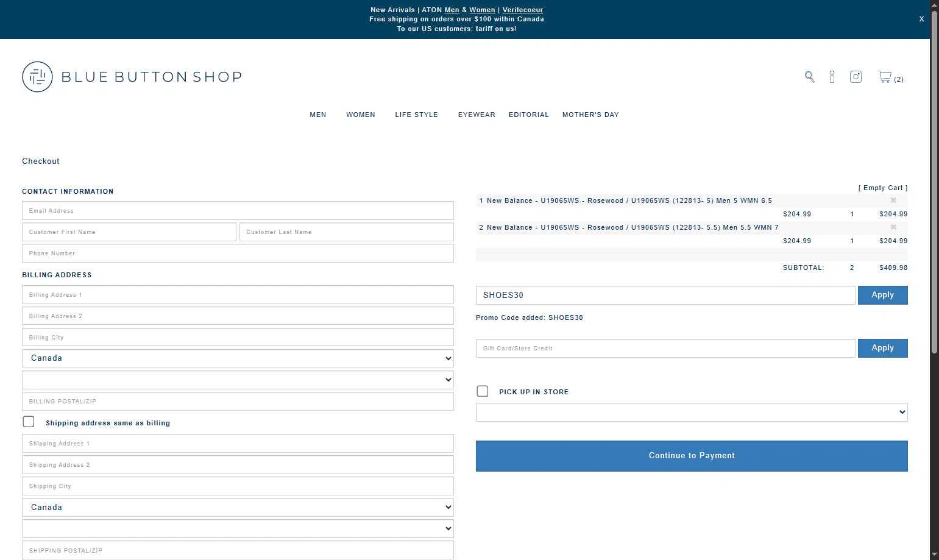Follow the ATON Women link in banner
The width and height of the screenshot is (939, 560).
click(x=482, y=10)
